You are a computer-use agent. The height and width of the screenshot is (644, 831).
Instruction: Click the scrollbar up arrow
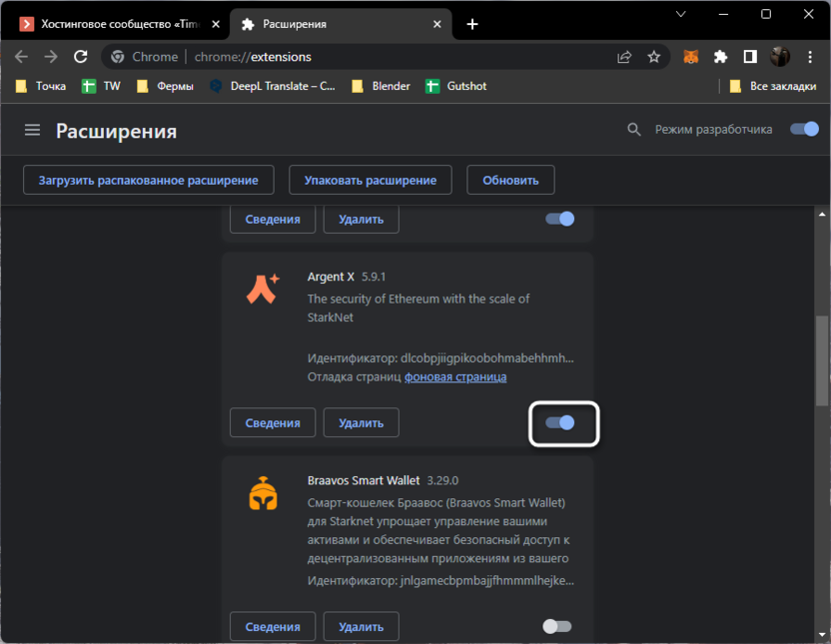[822, 215]
